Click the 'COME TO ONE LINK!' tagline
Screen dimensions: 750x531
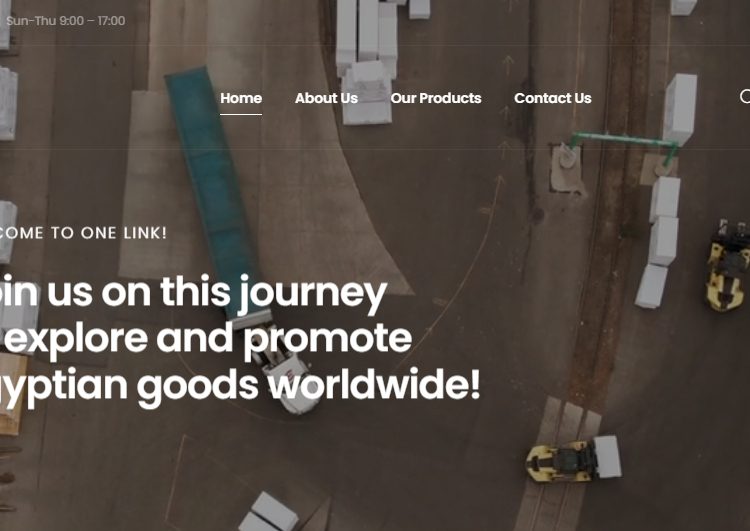(x=83, y=233)
